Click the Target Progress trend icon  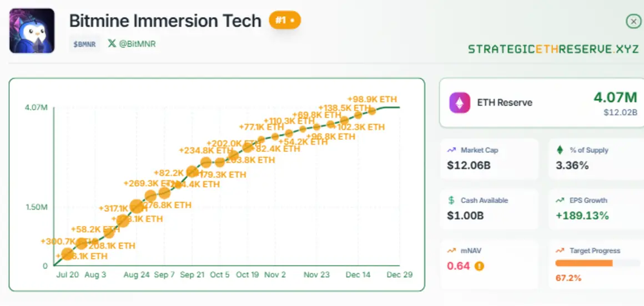(560, 251)
